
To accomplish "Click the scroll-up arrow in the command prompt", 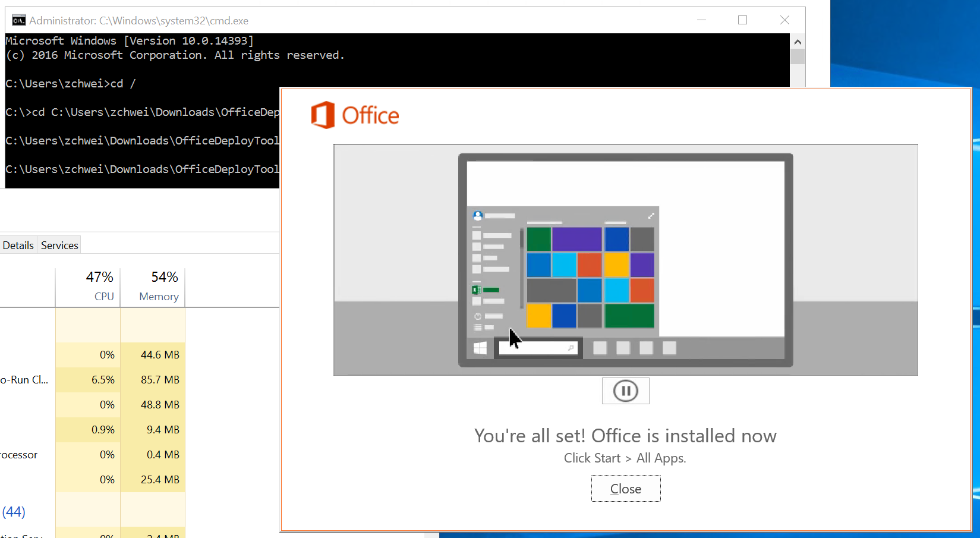I will [798, 41].
